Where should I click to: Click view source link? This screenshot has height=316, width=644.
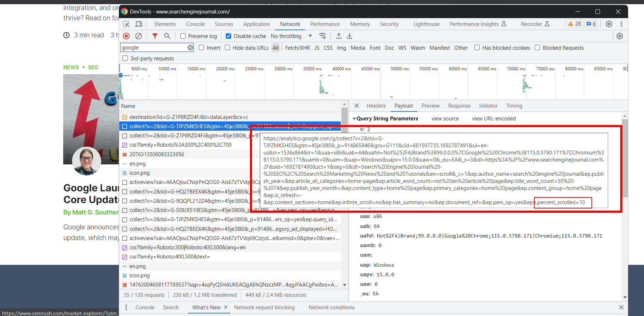(x=445, y=119)
